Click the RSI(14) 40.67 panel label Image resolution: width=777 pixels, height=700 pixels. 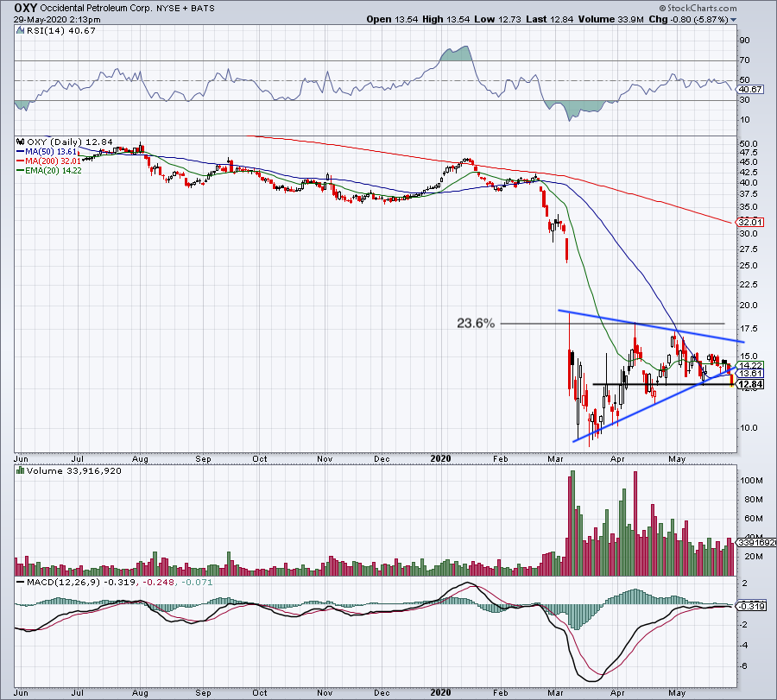61,31
